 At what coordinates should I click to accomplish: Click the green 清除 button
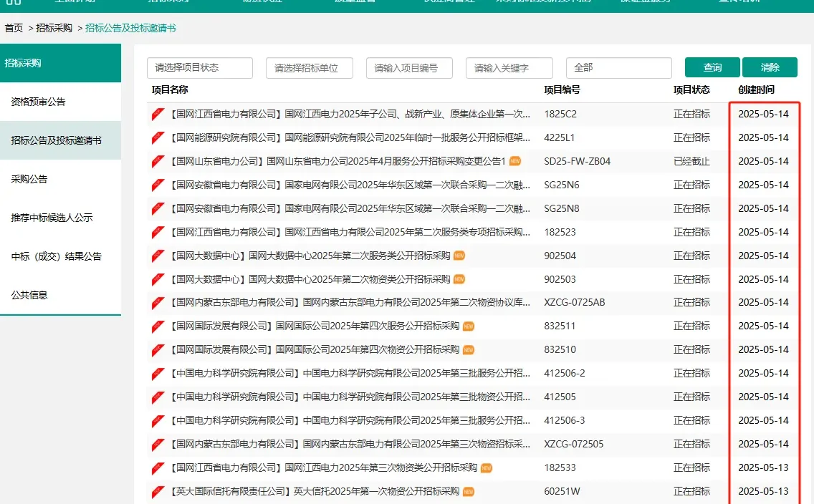(770, 67)
